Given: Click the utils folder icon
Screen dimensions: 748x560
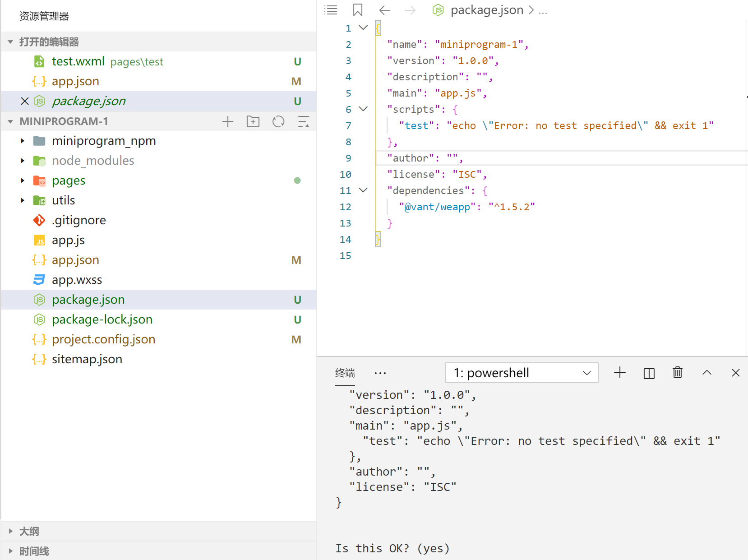Looking at the screenshot, I should (39, 200).
